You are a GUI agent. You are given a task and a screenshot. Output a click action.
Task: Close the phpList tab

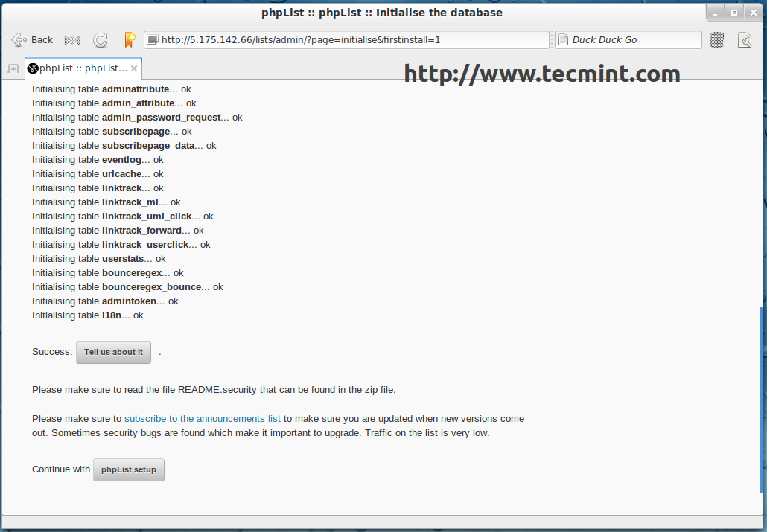(133, 68)
